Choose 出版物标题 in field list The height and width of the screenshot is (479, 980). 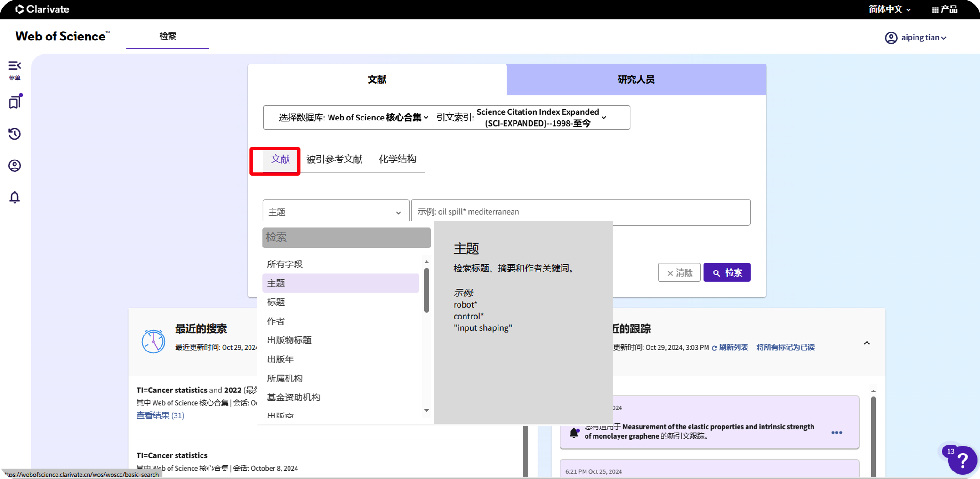(x=341, y=340)
